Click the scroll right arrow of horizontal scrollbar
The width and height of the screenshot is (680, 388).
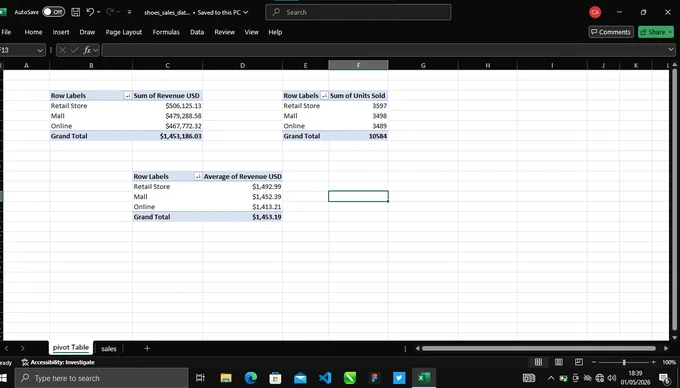coord(666,348)
